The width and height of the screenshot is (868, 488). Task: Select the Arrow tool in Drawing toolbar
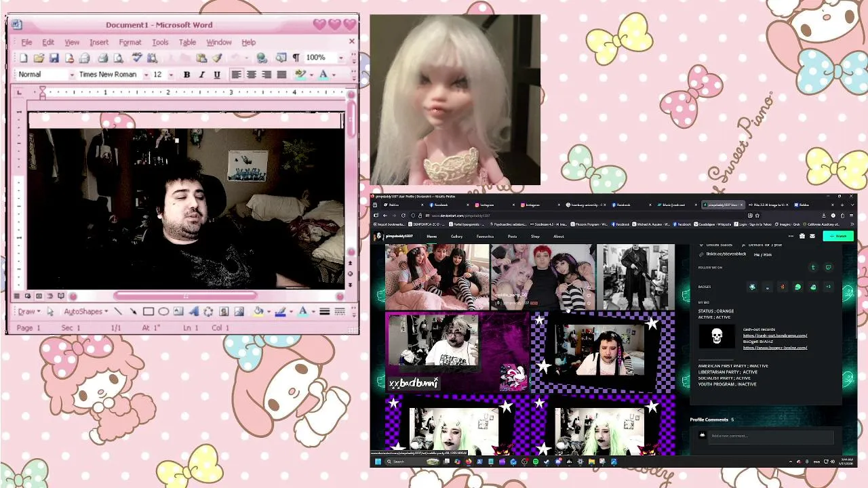click(134, 312)
